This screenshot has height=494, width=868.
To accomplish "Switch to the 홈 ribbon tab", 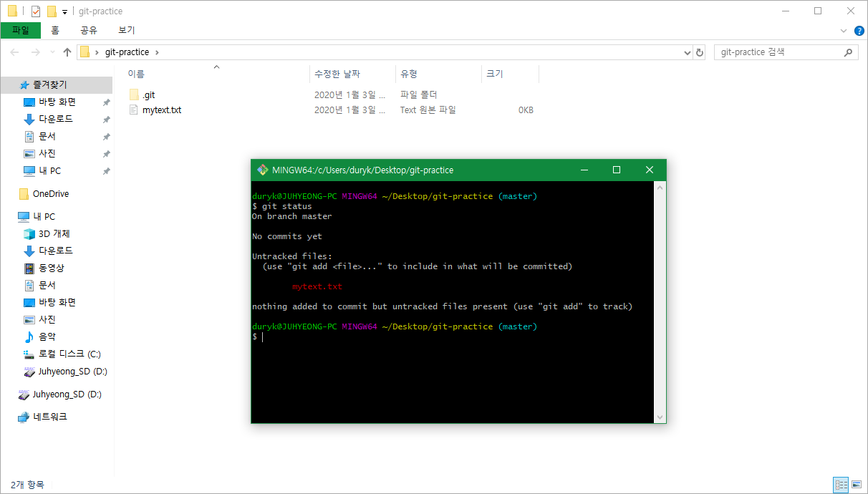I will click(55, 30).
